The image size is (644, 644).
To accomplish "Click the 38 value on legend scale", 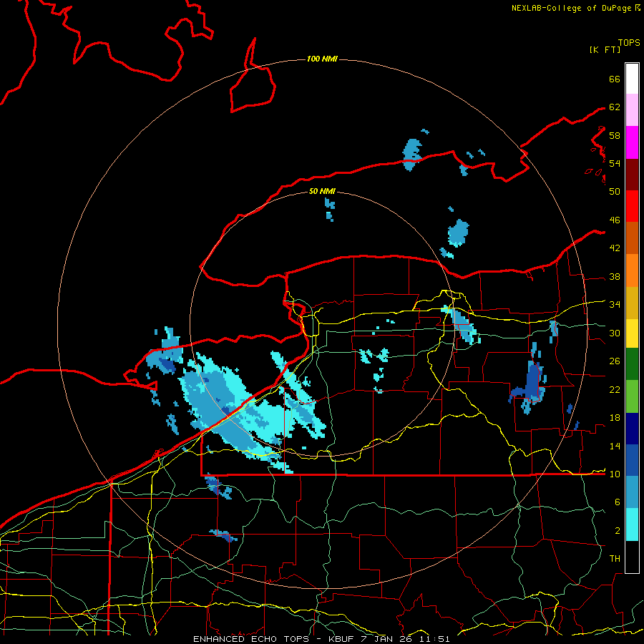I will [615, 277].
